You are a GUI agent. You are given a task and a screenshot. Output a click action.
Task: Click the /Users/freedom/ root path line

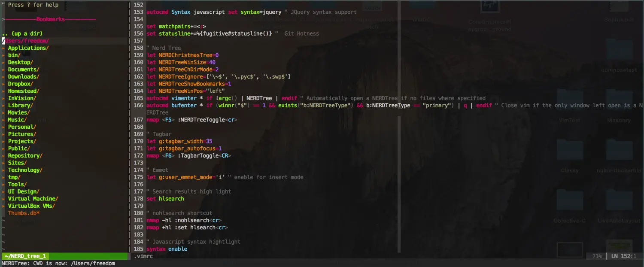(25, 41)
